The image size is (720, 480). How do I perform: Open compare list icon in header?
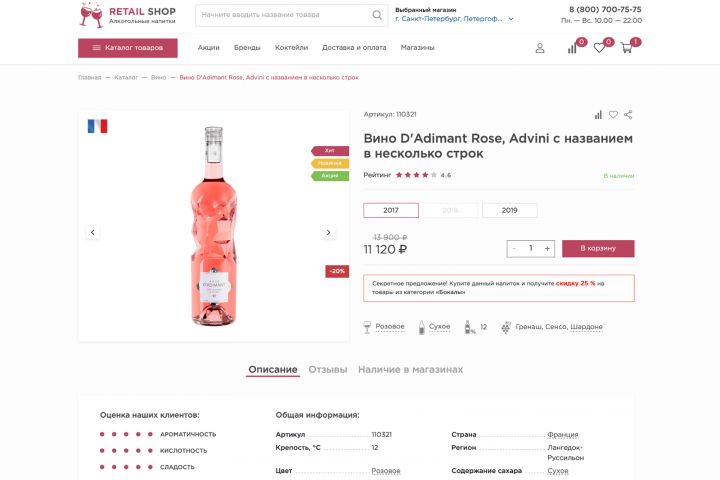tap(573, 48)
